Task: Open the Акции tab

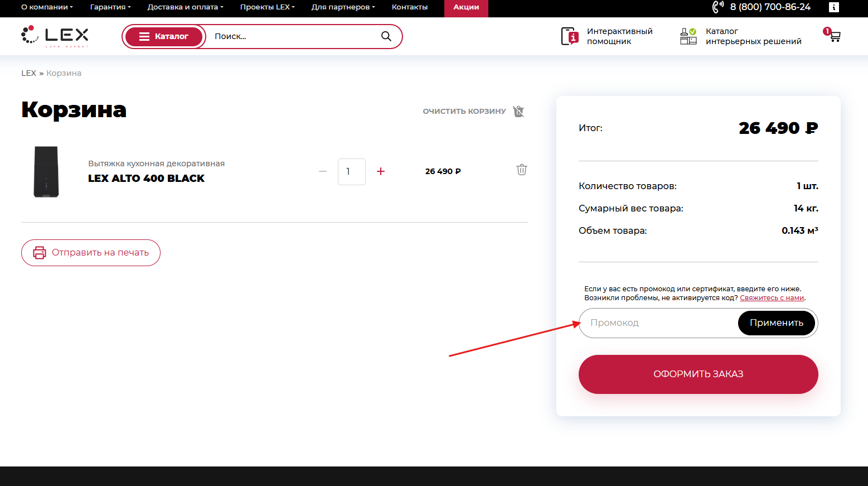Action: tap(466, 7)
